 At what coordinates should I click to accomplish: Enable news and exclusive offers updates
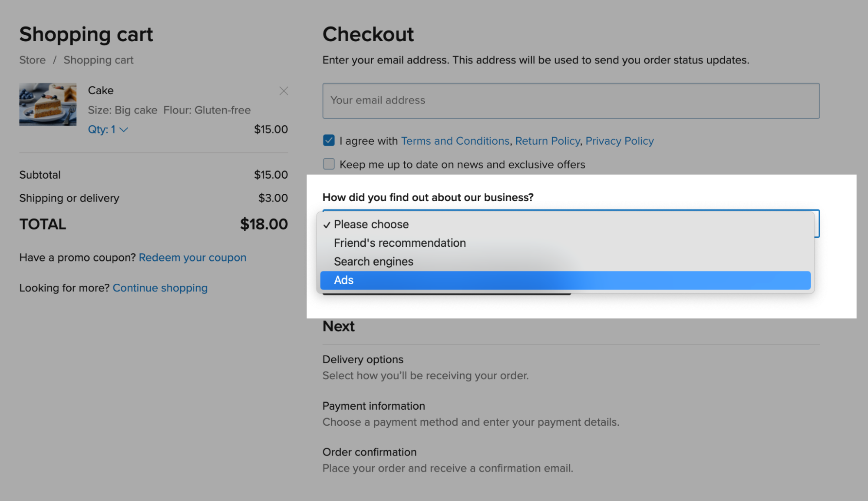pyautogui.click(x=328, y=164)
